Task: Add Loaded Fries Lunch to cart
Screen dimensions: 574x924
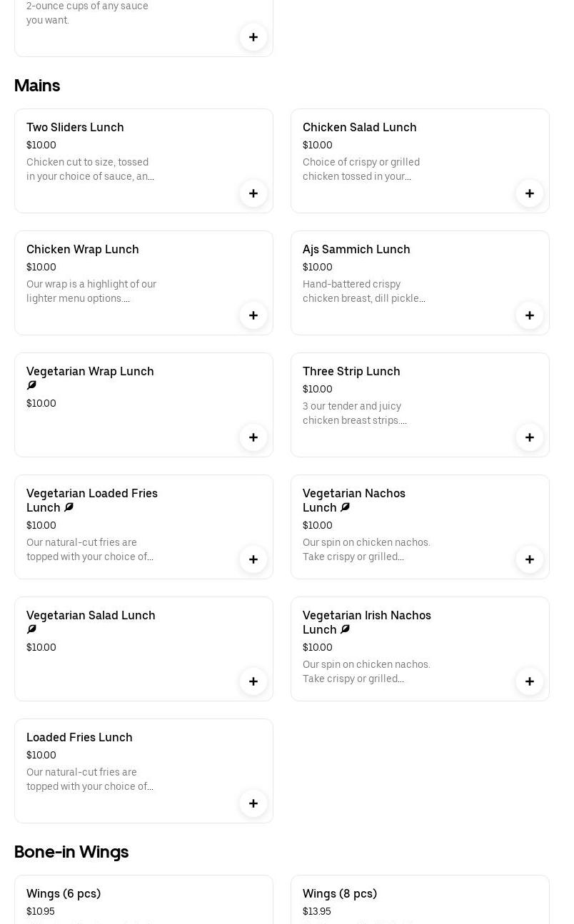Action: coord(253,803)
